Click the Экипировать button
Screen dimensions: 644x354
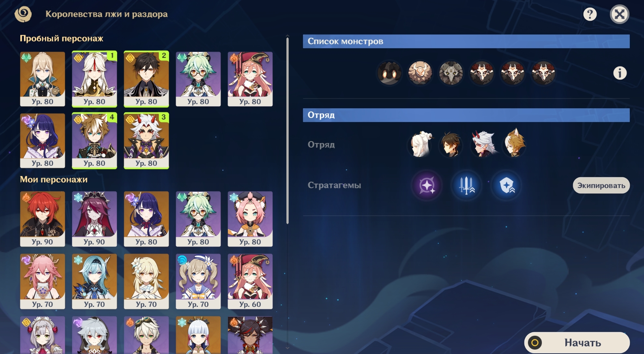[x=601, y=185]
